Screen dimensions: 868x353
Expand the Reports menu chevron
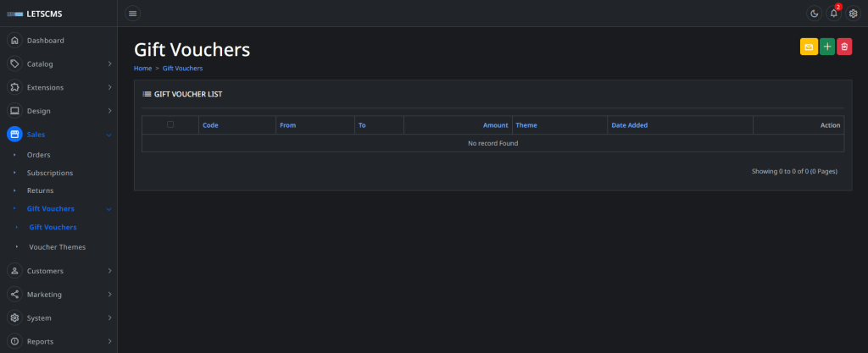pos(109,341)
